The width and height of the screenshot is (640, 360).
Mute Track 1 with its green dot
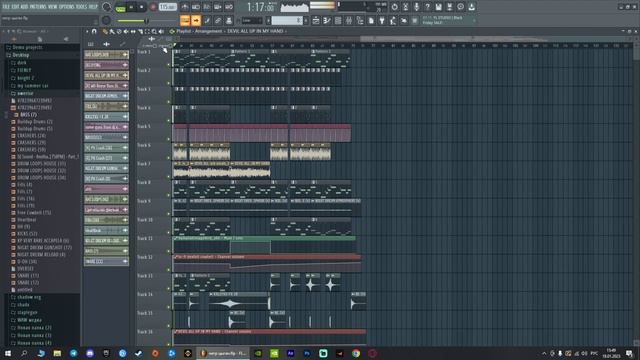[x=168, y=64]
